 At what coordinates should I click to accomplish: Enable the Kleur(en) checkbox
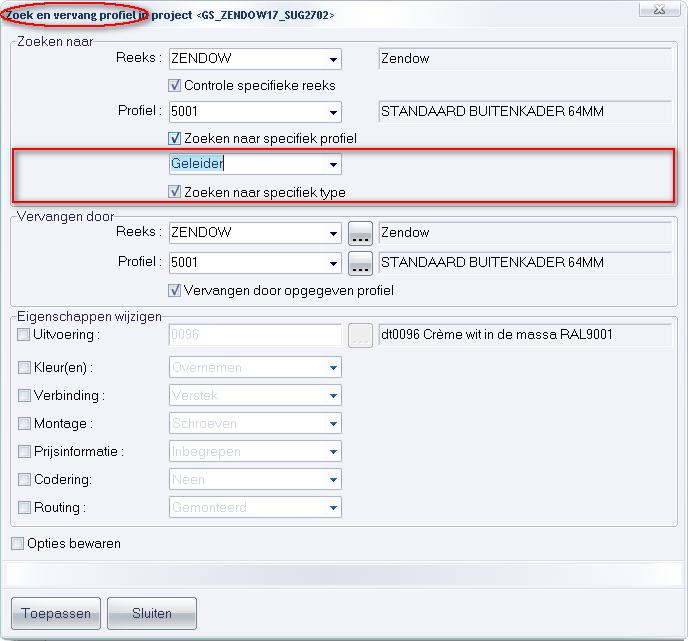(x=24, y=367)
